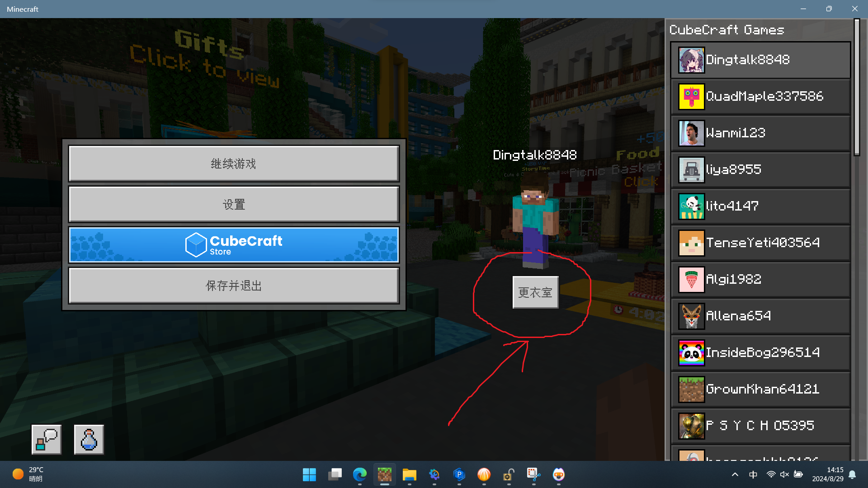
Task: Select Algi1982 watermelon avatar in list
Action: tap(691, 280)
